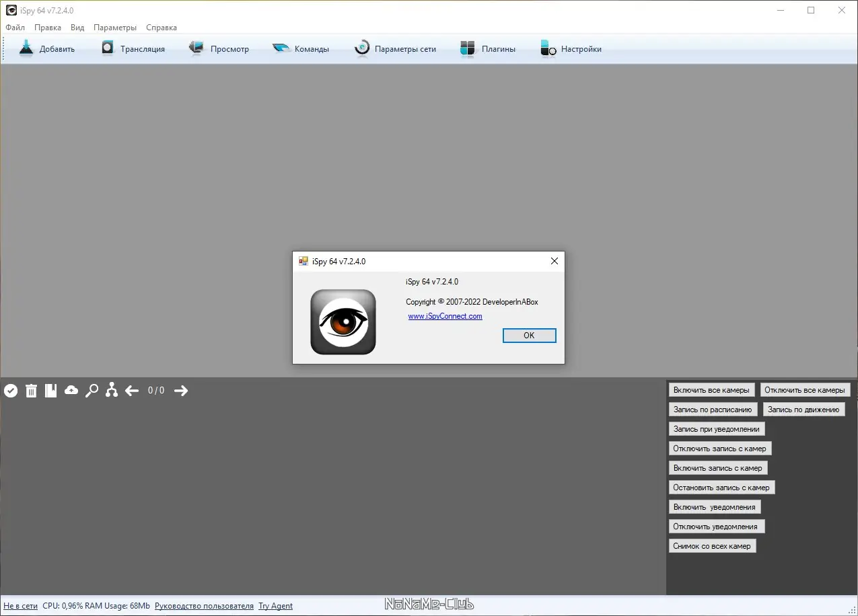The image size is (858, 616).
Task: Click the Try Agent link
Action: click(x=276, y=606)
